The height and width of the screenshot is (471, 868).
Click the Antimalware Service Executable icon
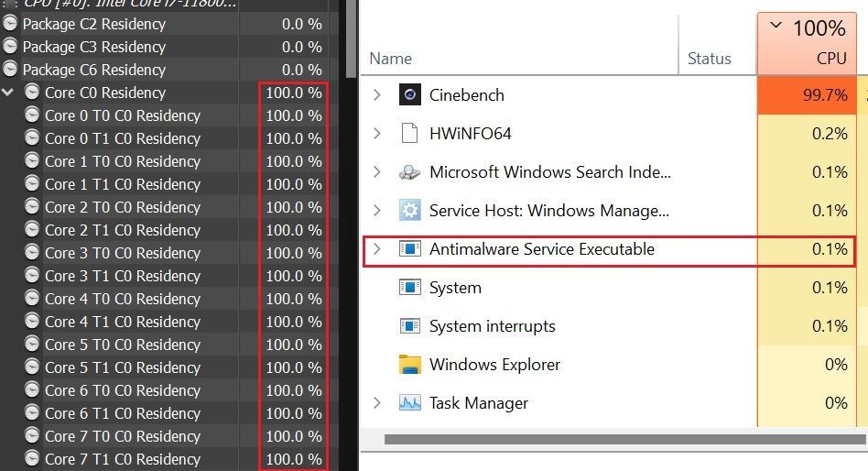pos(409,249)
